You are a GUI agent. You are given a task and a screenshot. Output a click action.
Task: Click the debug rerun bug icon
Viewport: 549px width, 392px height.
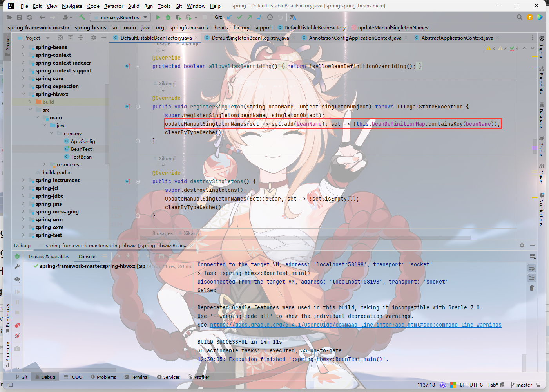[x=17, y=256]
